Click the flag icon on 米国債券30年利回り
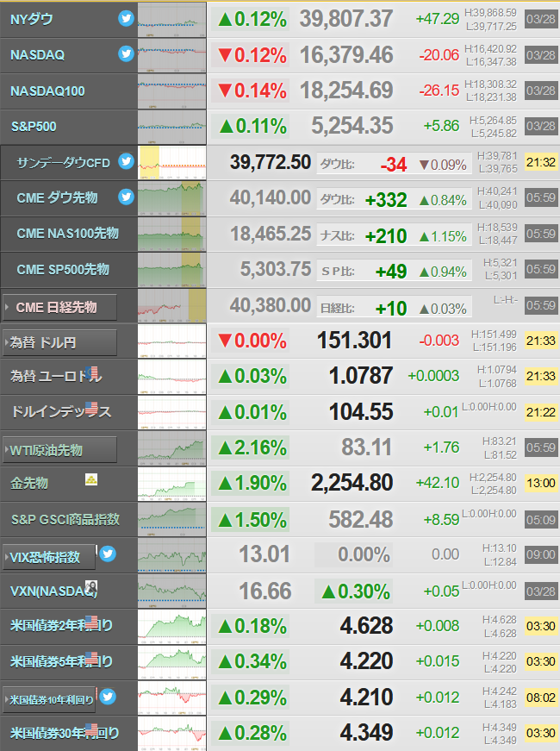The width and height of the screenshot is (560, 751). point(91,729)
